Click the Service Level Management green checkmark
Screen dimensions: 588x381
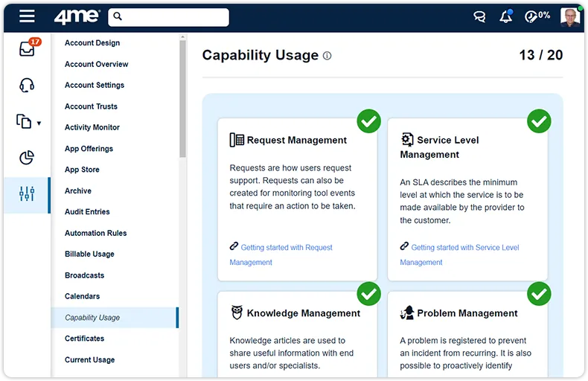click(x=539, y=121)
